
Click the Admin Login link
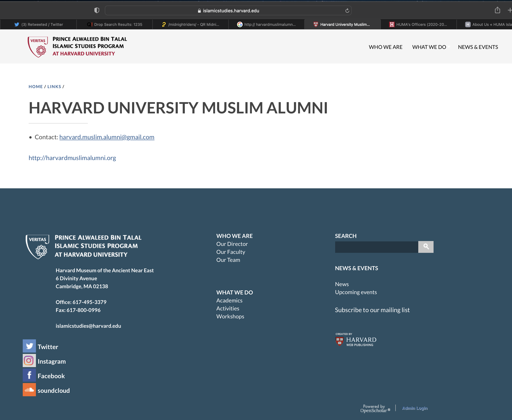click(415, 408)
